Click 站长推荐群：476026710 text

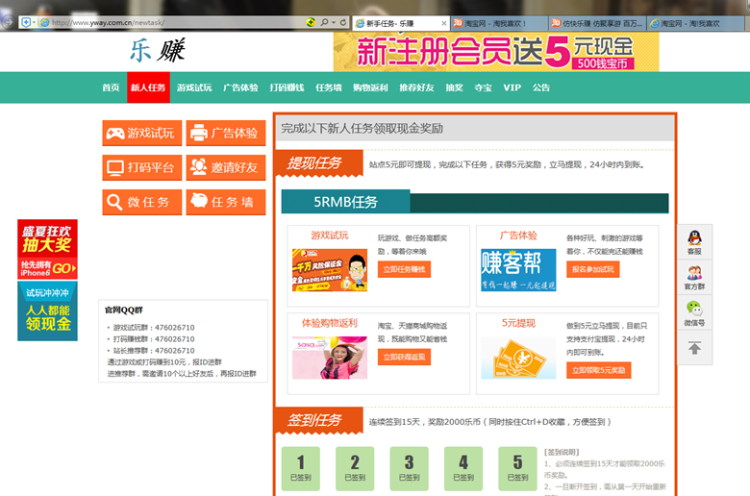pos(154,351)
